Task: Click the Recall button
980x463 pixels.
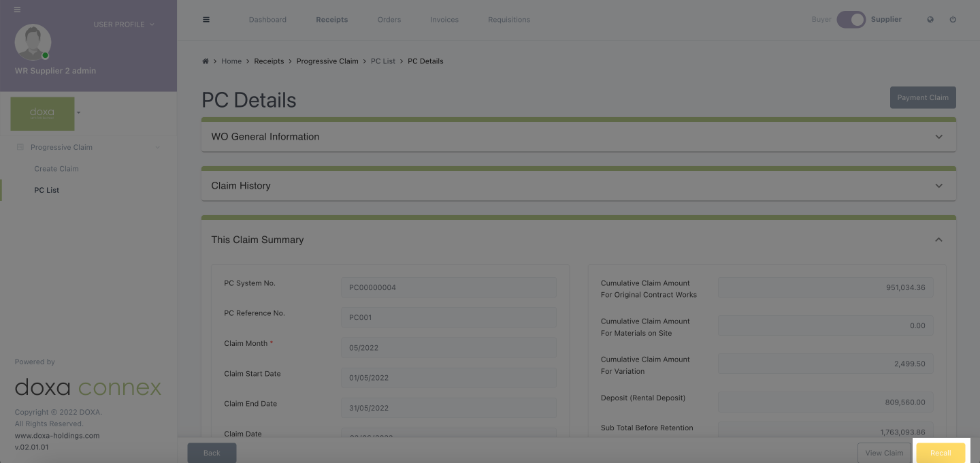Action: [941, 453]
